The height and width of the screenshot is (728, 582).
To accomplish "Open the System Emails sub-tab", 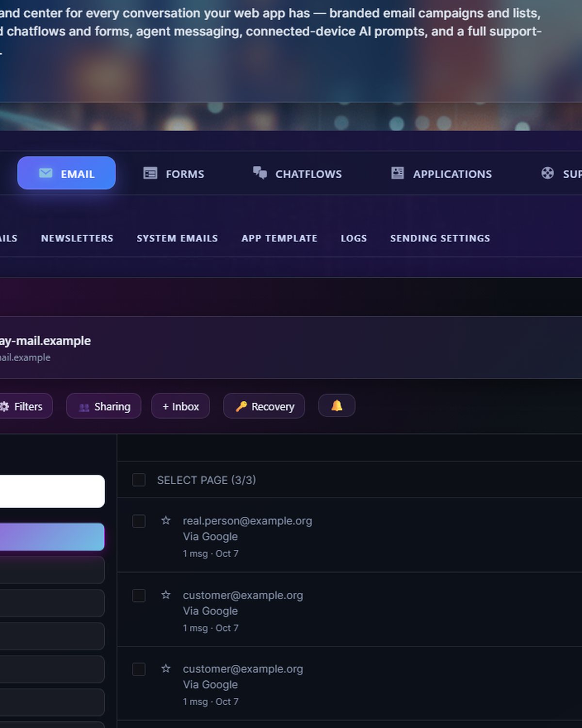I will click(x=177, y=238).
